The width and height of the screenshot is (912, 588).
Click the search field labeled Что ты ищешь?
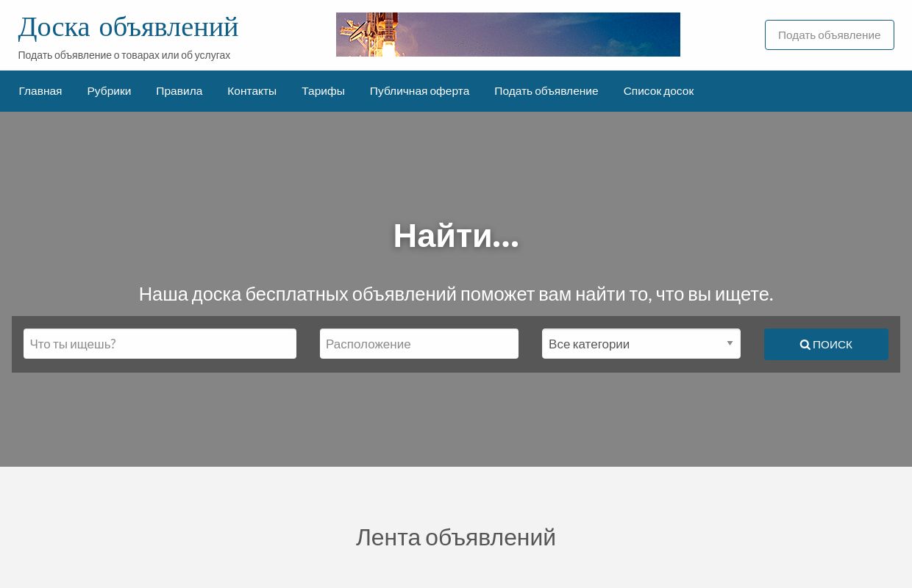click(x=160, y=343)
